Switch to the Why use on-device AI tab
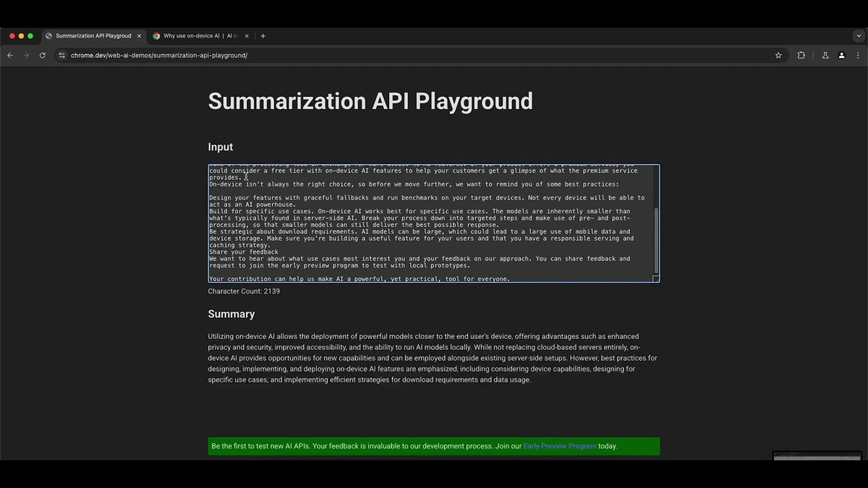The image size is (868, 488). pyautogui.click(x=200, y=35)
